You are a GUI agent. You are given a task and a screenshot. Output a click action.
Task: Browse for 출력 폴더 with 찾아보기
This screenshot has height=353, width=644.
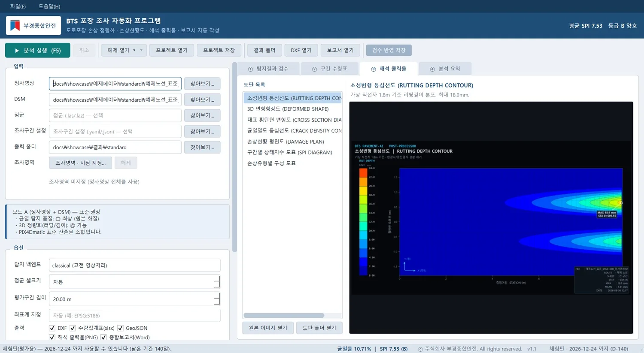[x=202, y=147]
